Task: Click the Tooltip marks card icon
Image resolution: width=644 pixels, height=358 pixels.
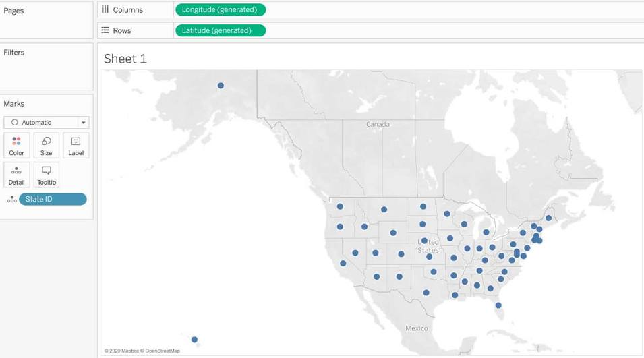Action: pos(46,175)
